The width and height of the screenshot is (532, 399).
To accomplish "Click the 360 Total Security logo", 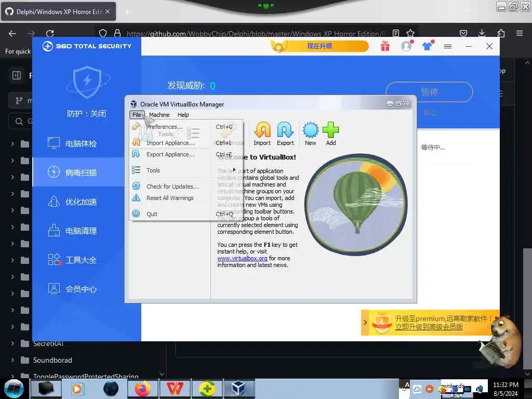I will point(87,46).
